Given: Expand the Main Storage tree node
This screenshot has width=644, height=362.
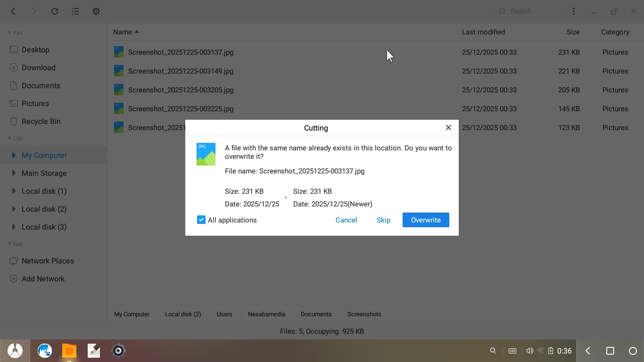Looking at the screenshot, I should tap(14, 173).
